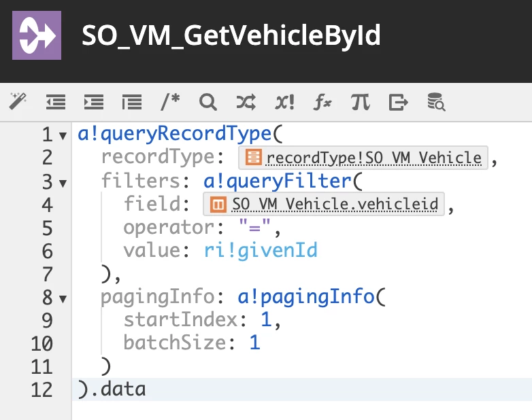Click the batchSize value 1
Screen dimensions: 532x420
255,343
